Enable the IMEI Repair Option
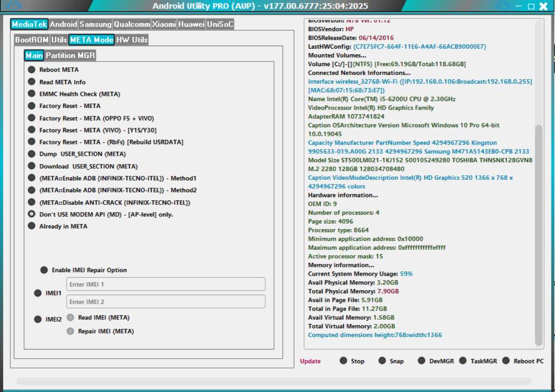This screenshot has width=555, height=392. click(x=44, y=270)
